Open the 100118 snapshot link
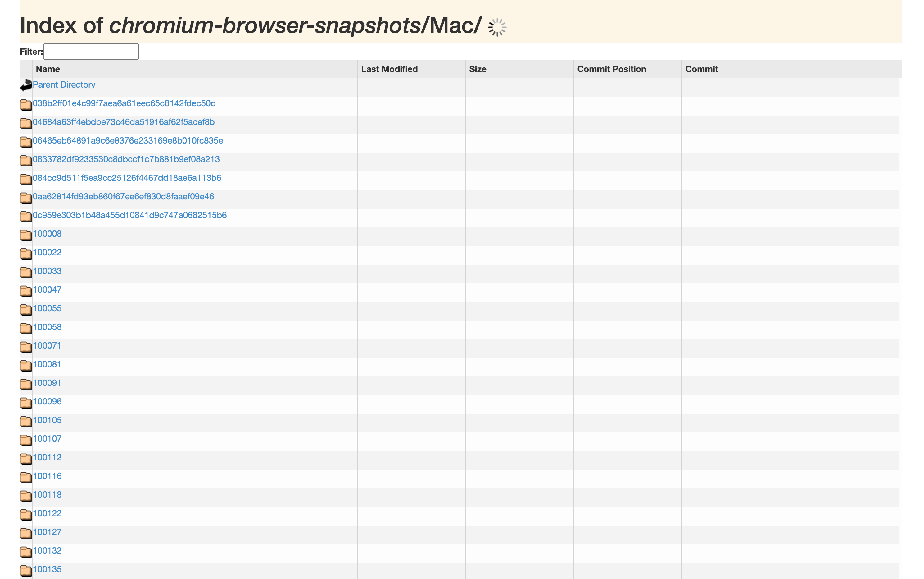The width and height of the screenshot is (924, 579). click(47, 495)
